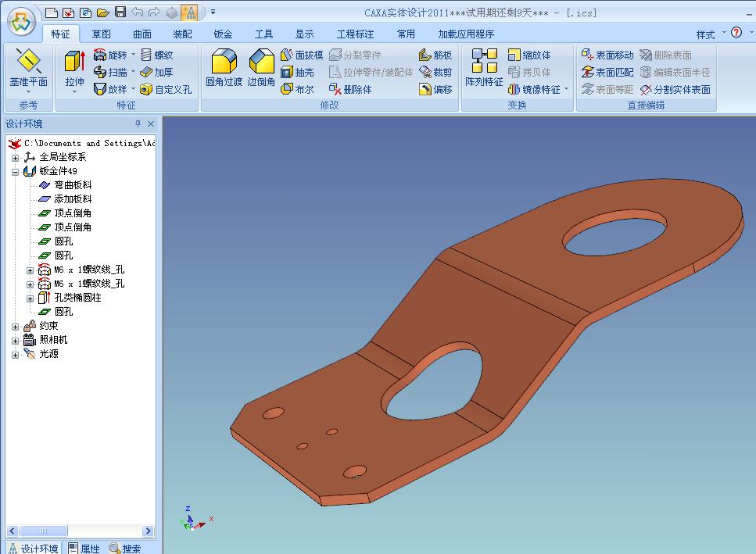Expand the 全局坐标系 tree node

tap(15, 157)
